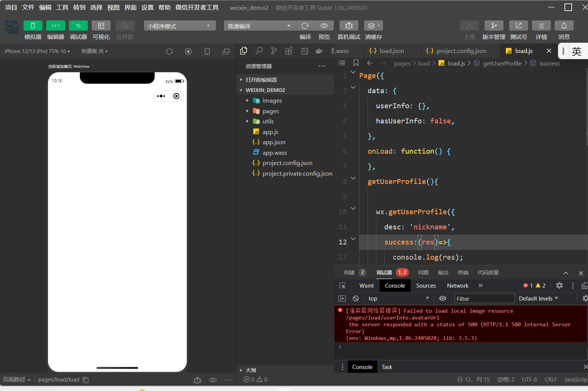The width and height of the screenshot is (588, 391).
Task: Click the real device debugging bug icon
Action: (349, 26)
